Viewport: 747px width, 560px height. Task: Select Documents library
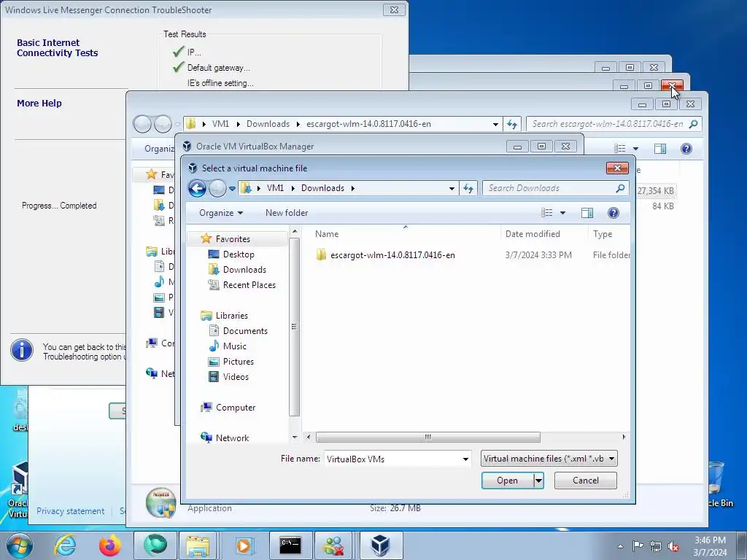coord(245,330)
